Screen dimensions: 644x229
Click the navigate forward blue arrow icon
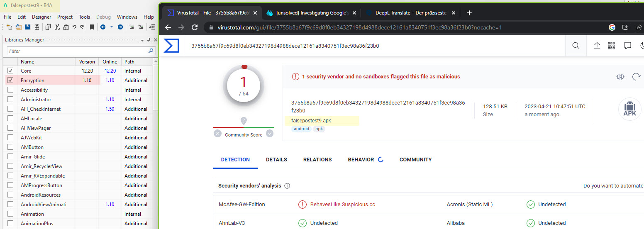120,27
